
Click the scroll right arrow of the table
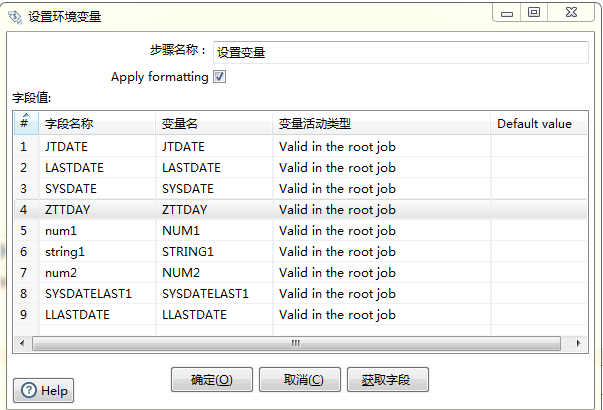coord(581,343)
